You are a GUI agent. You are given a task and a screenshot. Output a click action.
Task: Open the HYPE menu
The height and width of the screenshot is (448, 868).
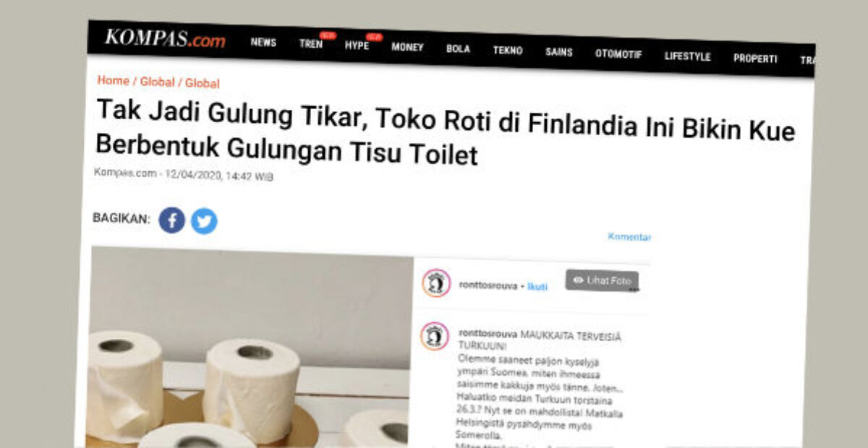(357, 46)
